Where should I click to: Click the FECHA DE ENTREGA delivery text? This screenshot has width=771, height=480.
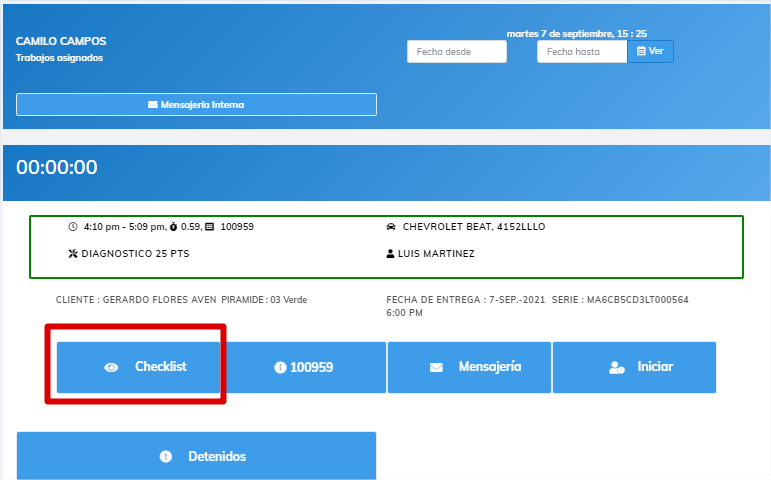pyautogui.click(x=465, y=300)
